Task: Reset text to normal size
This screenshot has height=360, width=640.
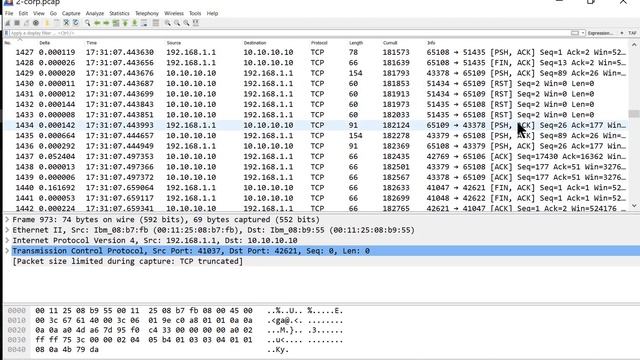Action: point(186,23)
